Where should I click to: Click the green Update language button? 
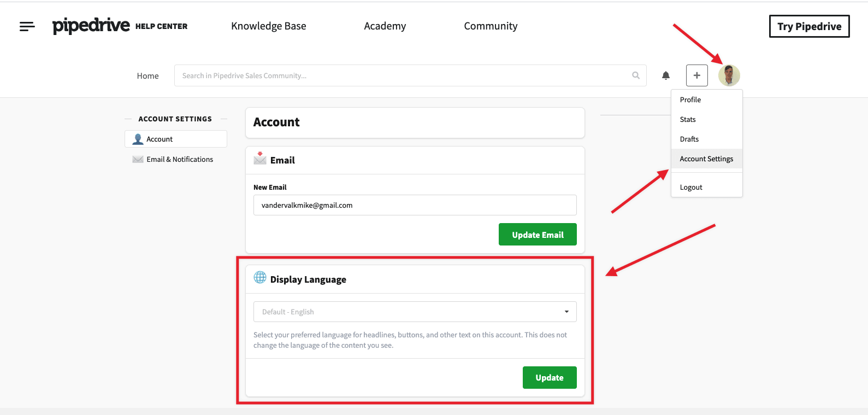click(549, 378)
